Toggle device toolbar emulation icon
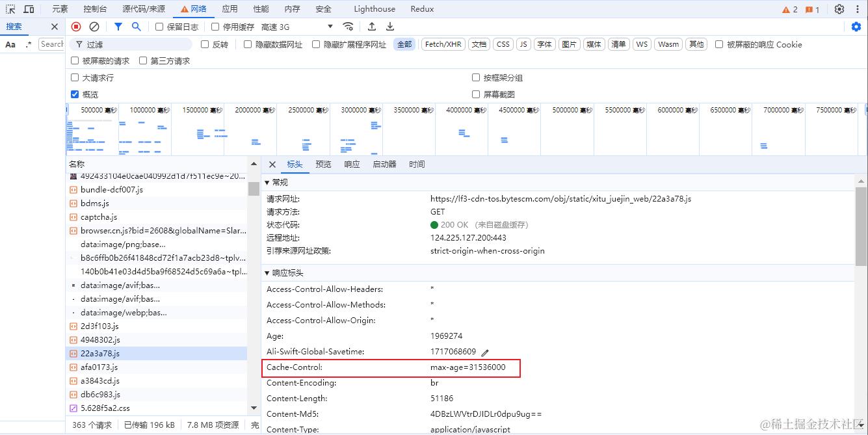 (x=29, y=9)
